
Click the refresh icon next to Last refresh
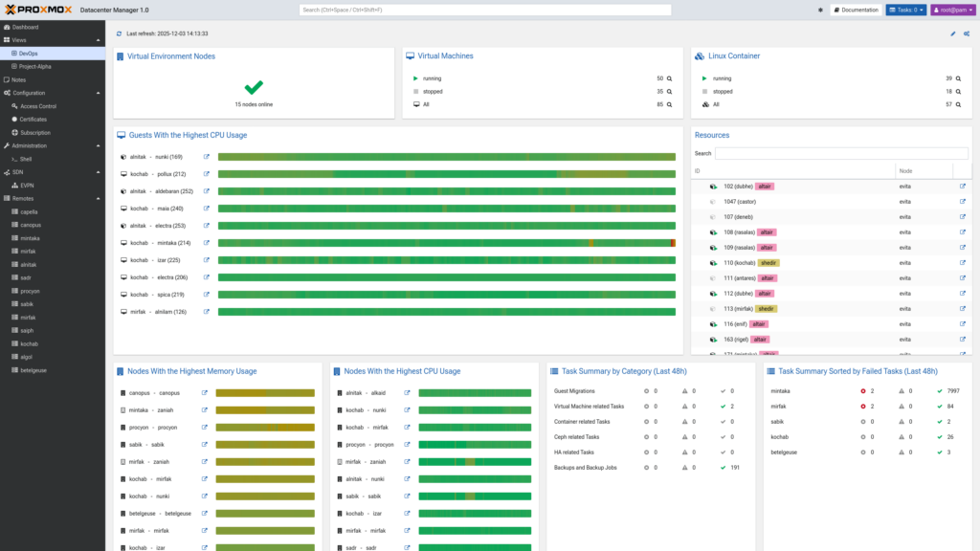coord(118,32)
